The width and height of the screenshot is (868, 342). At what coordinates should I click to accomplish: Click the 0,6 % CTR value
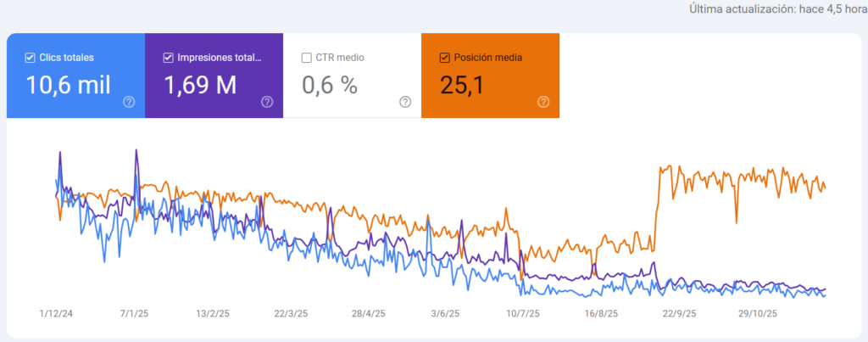(x=330, y=85)
